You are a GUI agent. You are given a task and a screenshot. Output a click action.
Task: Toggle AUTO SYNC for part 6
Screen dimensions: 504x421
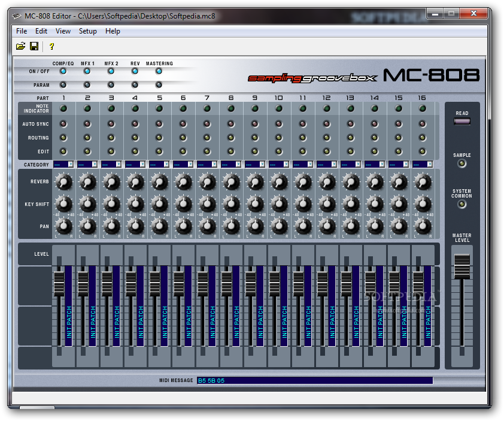(x=183, y=124)
